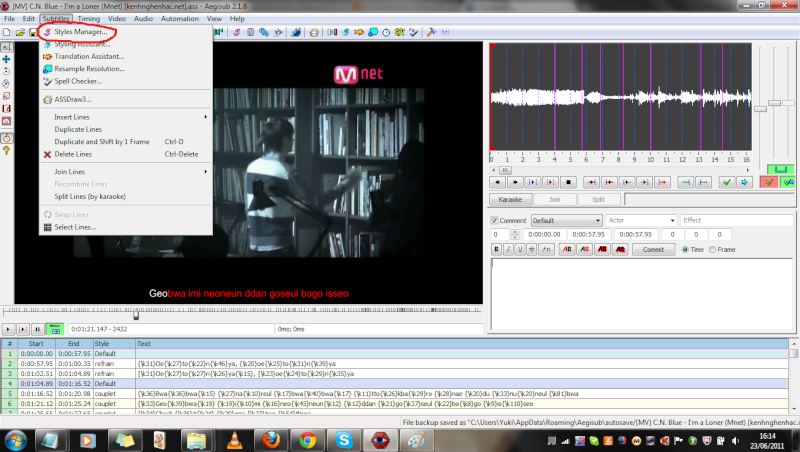Select scale subtitles tool

tap(7, 96)
